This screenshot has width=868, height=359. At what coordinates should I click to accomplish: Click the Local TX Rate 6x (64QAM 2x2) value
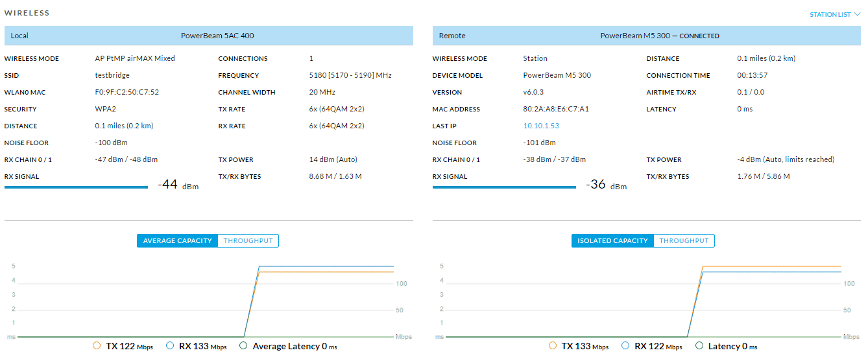(337, 109)
